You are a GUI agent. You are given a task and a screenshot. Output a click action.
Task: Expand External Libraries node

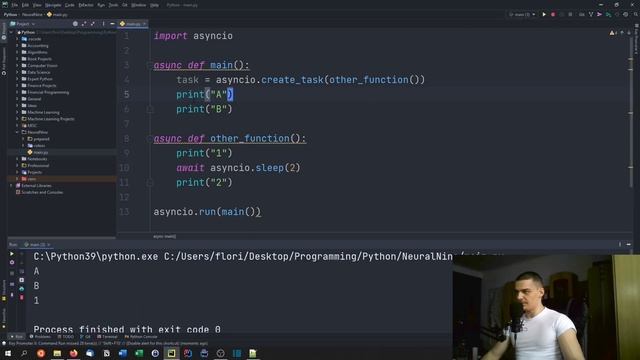tap(11, 186)
